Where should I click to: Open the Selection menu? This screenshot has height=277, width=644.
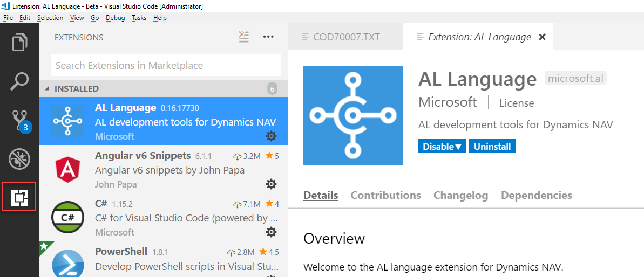coord(50,18)
